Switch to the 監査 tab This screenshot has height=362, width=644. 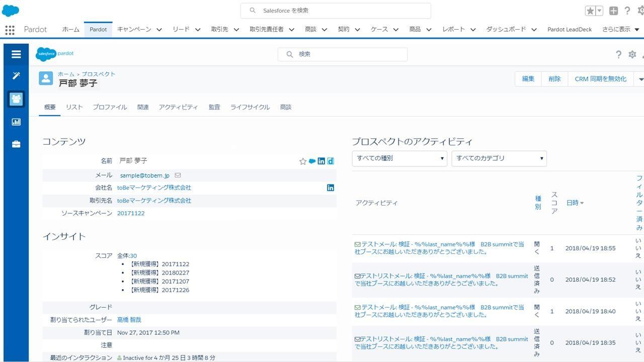214,107
